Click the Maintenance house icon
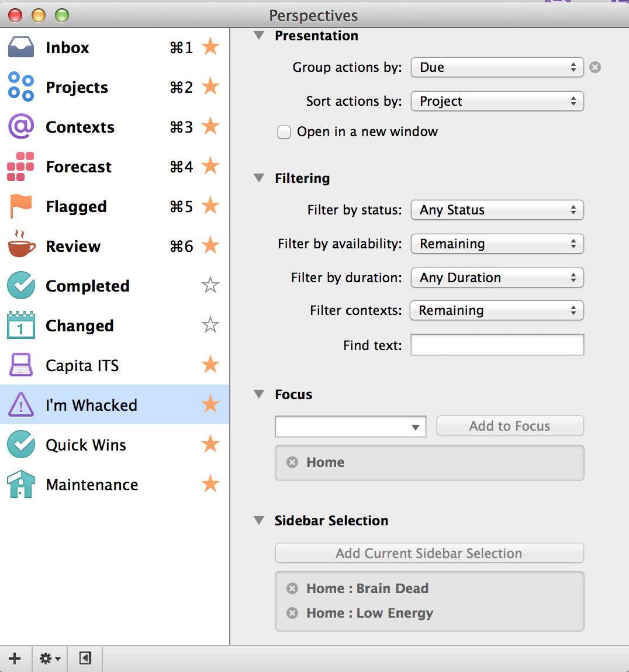 pos(21,484)
